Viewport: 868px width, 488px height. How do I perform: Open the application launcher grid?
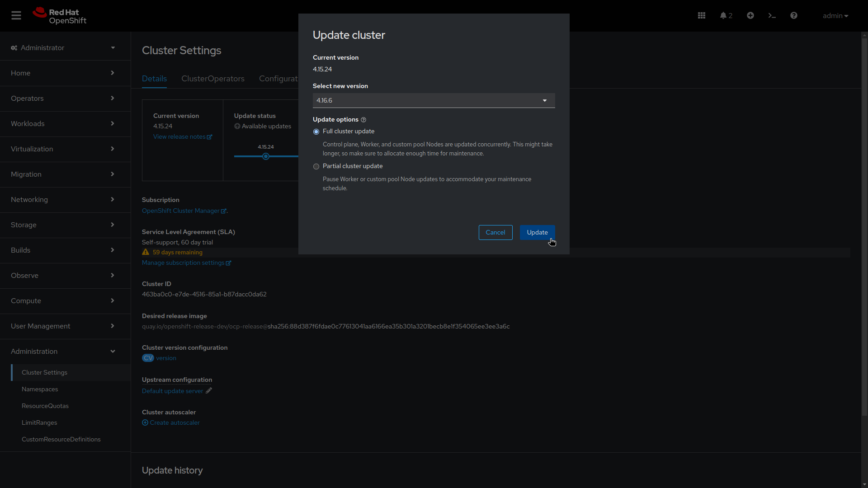[701, 15]
